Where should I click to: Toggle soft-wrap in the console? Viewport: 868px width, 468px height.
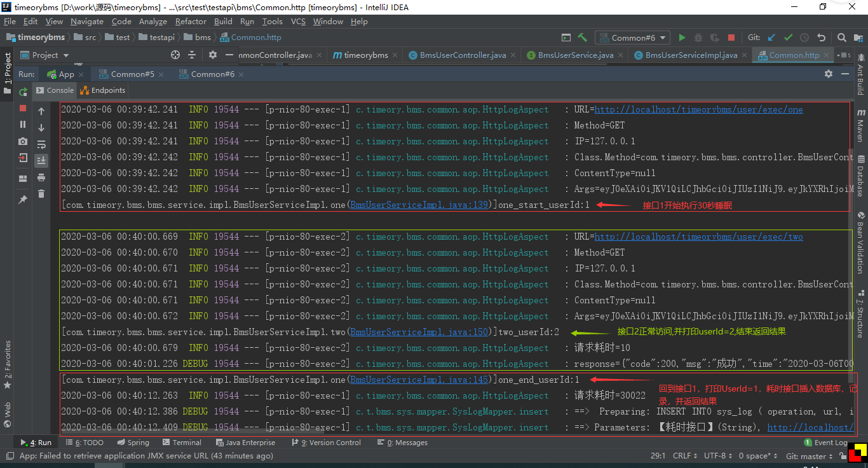(41, 144)
